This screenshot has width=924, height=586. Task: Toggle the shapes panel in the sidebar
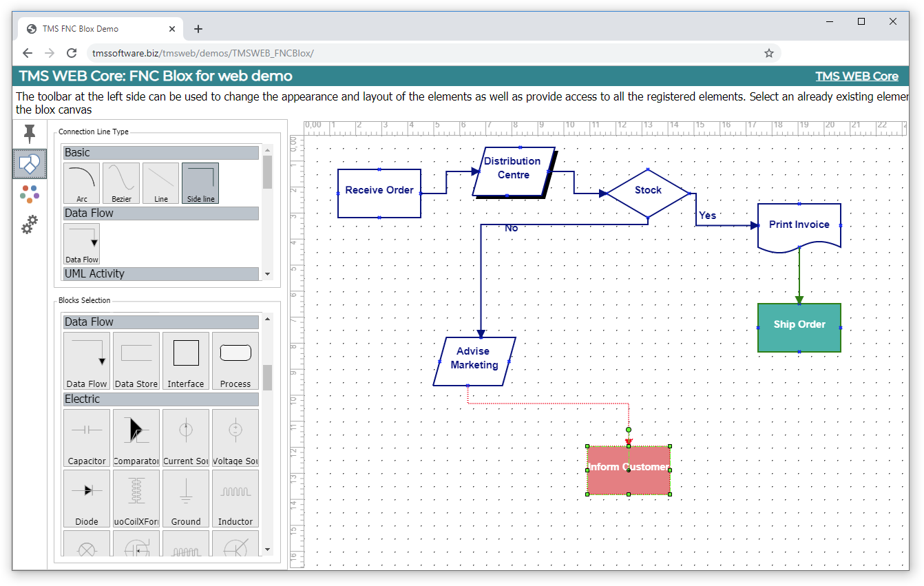29,164
